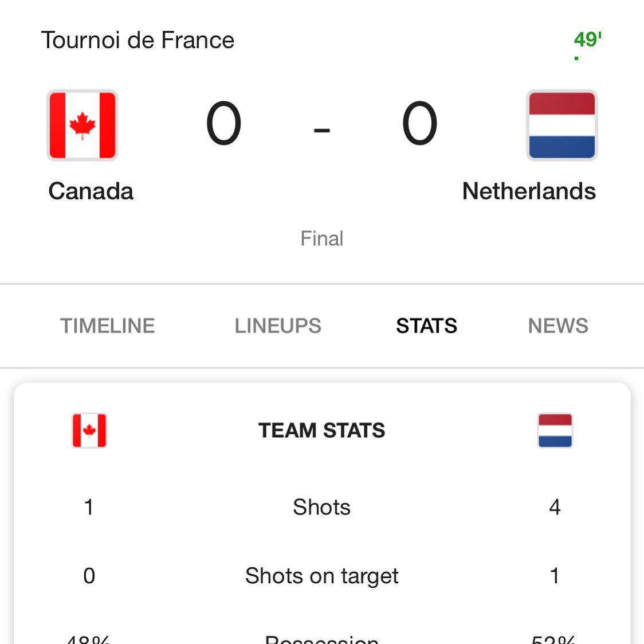
Task: Tap the large Canada flag icon
Action: tap(82, 125)
